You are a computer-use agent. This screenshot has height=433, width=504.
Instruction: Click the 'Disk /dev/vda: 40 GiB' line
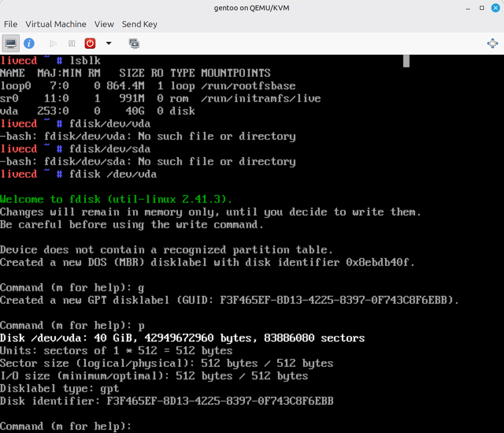pos(182,338)
